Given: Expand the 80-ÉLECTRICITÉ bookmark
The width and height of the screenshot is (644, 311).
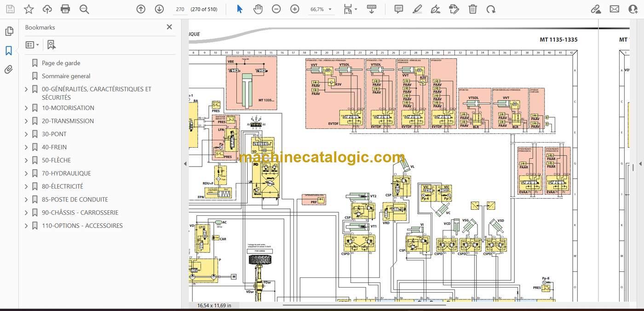Looking at the screenshot, I should pyautogui.click(x=26, y=186).
